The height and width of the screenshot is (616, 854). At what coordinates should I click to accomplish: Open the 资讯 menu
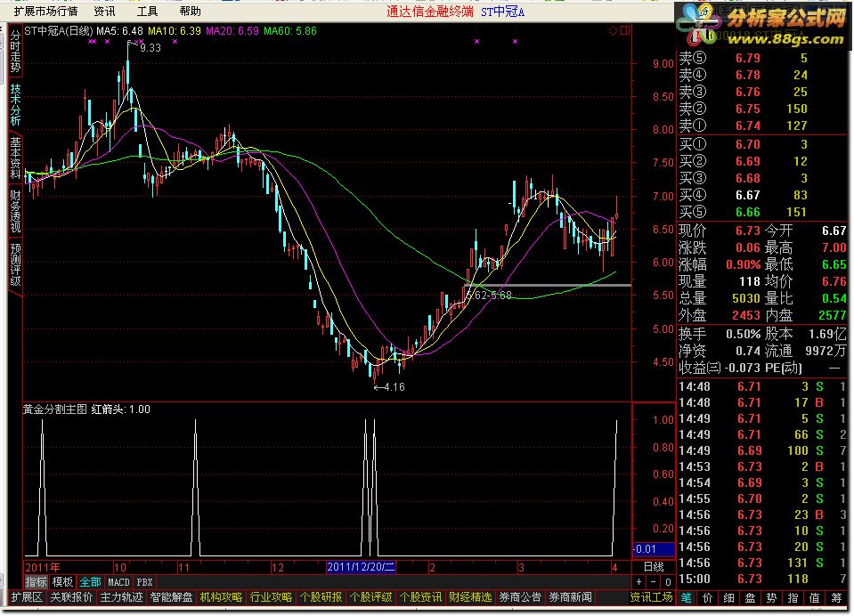click(104, 11)
